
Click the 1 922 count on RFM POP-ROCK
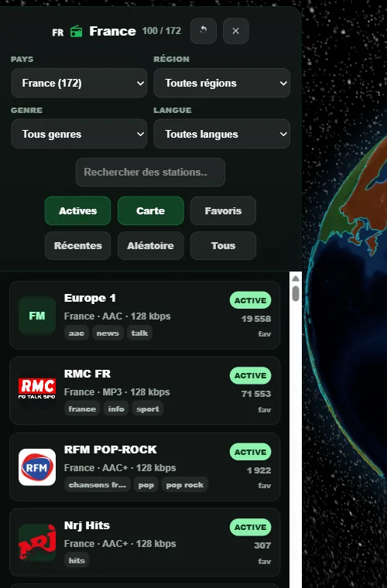pyautogui.click(x=259, y=470)
